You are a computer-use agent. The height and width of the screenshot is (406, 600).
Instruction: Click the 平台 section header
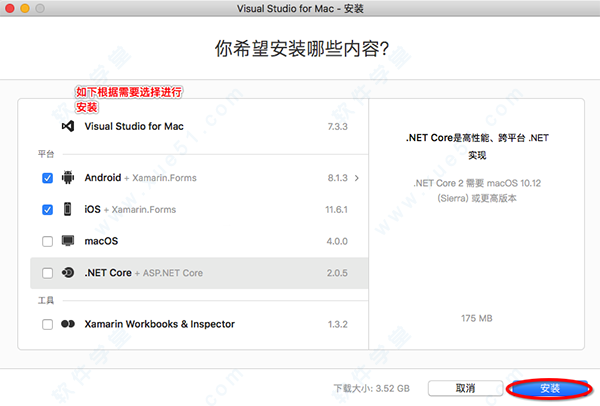click(x=46, y=154)
